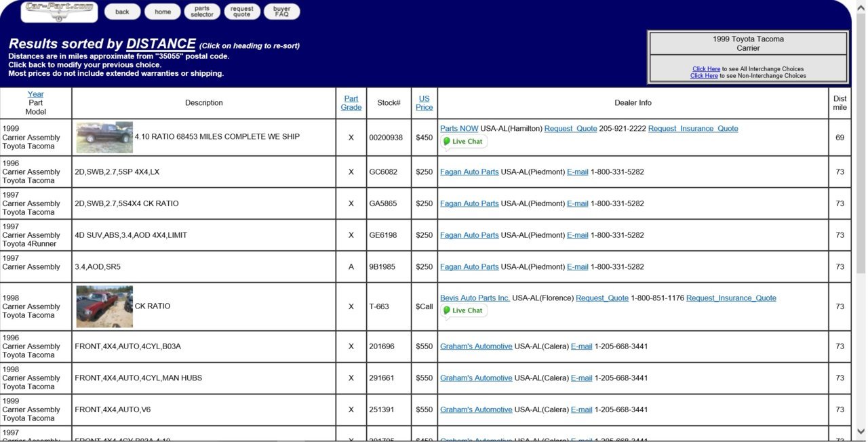Click the $450 price for stock 00200938
This screenshot has height=442, width=868.
pyautogui.click(x=425, y=138)
